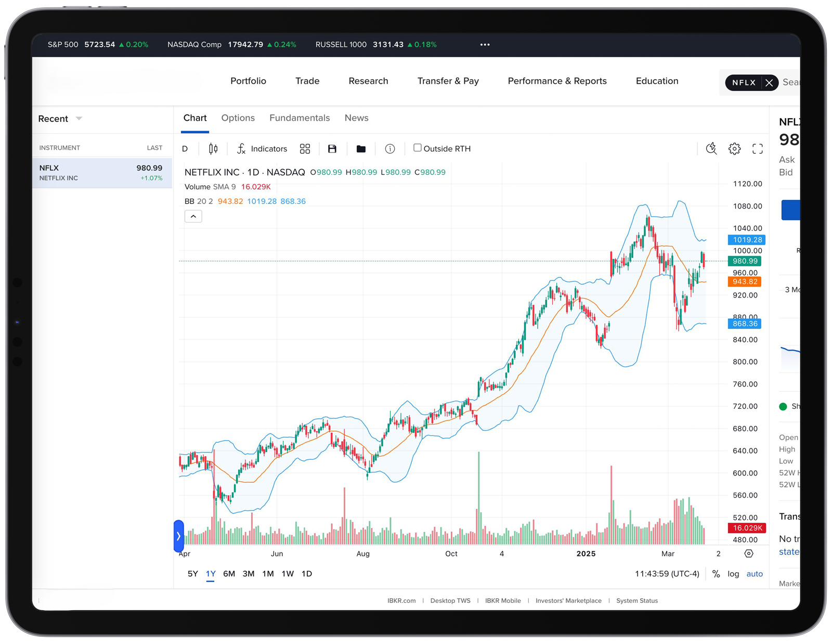Image resolution: width=832 pixels, height=644 pixels.
Task: Open the 11:43:59 (UTC-4) timezone menu
Action: (667, 574)
